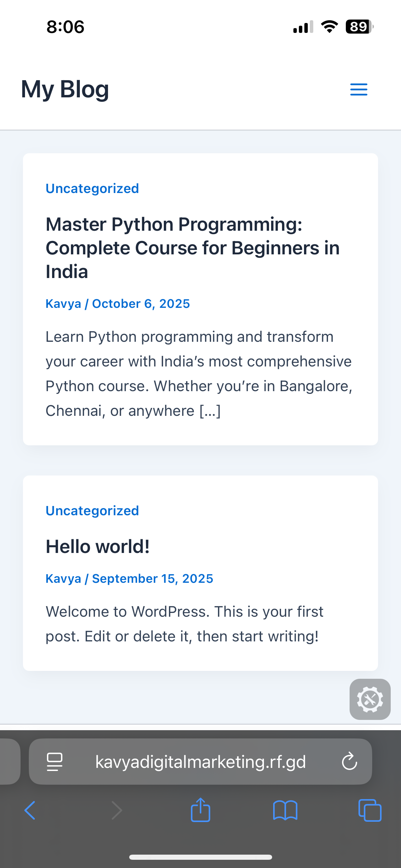Go back using Safari back arrow

point(30,810)
